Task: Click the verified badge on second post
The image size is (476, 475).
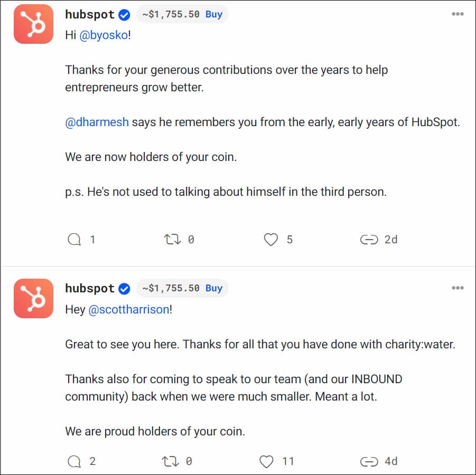Action: pos(125,289)
